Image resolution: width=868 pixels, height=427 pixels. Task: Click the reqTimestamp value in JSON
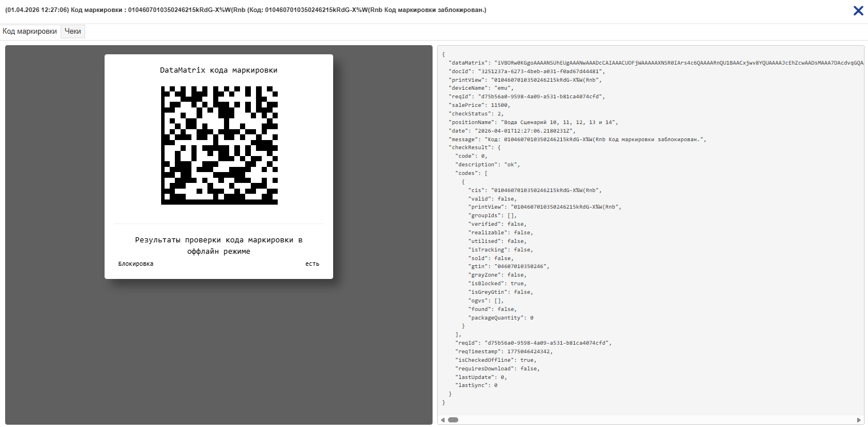click(530, 352)
